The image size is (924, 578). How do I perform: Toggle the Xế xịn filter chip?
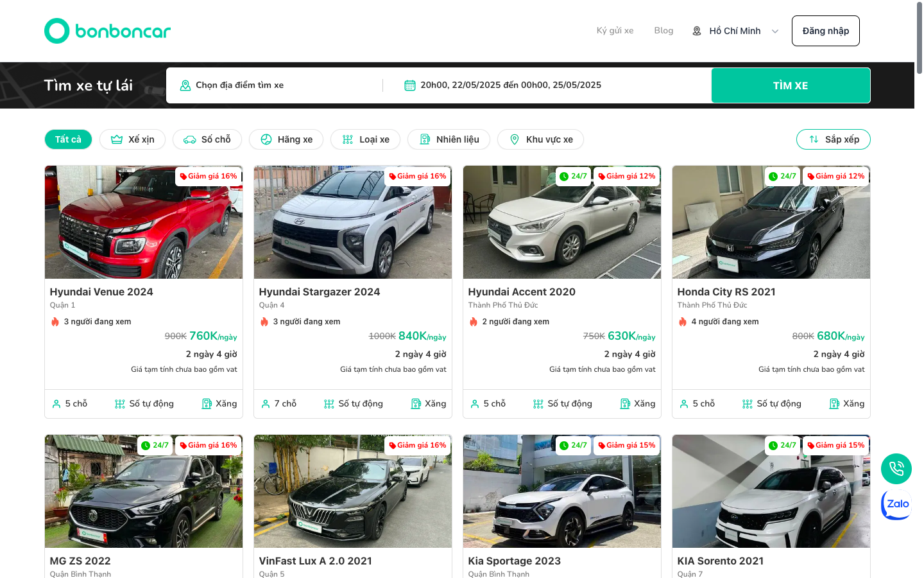[x=132, y=139]
